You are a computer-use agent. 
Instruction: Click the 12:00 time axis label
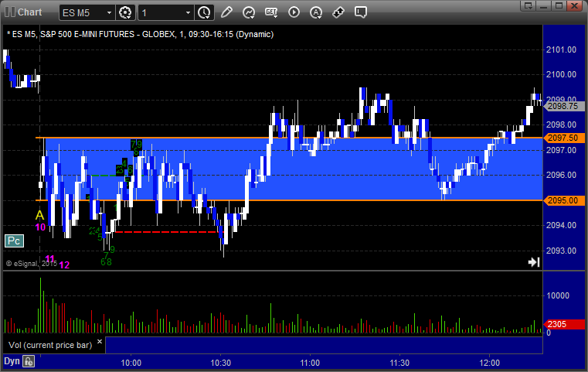(x=489, y=363)
